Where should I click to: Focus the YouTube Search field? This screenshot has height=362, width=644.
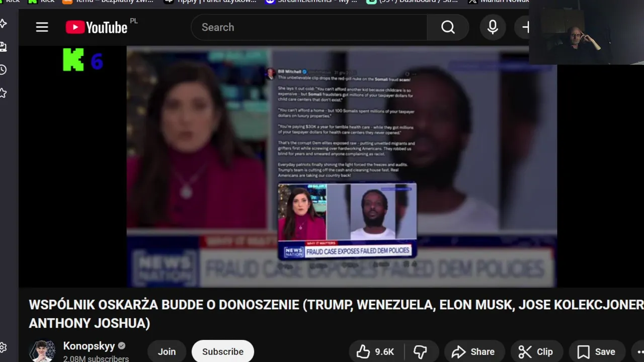coord(309,27)
